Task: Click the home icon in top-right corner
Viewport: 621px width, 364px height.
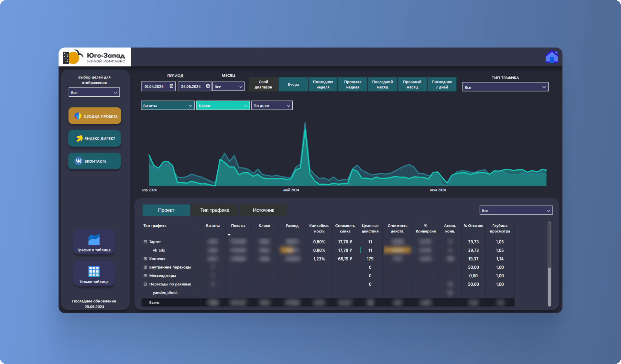Action: [551, 57]
